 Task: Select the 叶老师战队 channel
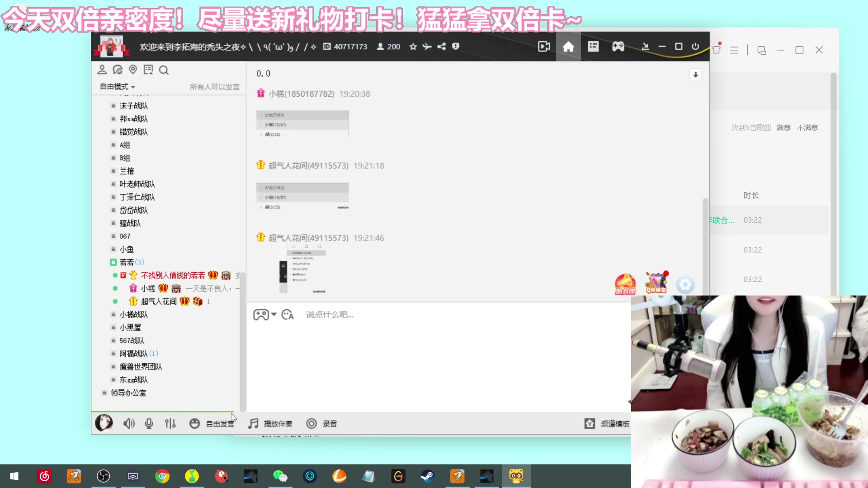tap(137, 184)
